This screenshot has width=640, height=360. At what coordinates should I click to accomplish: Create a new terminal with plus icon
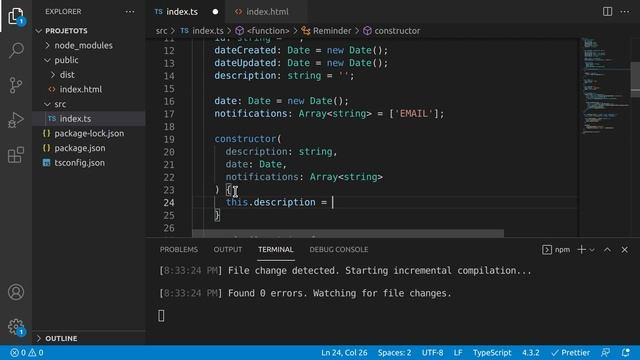point(582,249)
